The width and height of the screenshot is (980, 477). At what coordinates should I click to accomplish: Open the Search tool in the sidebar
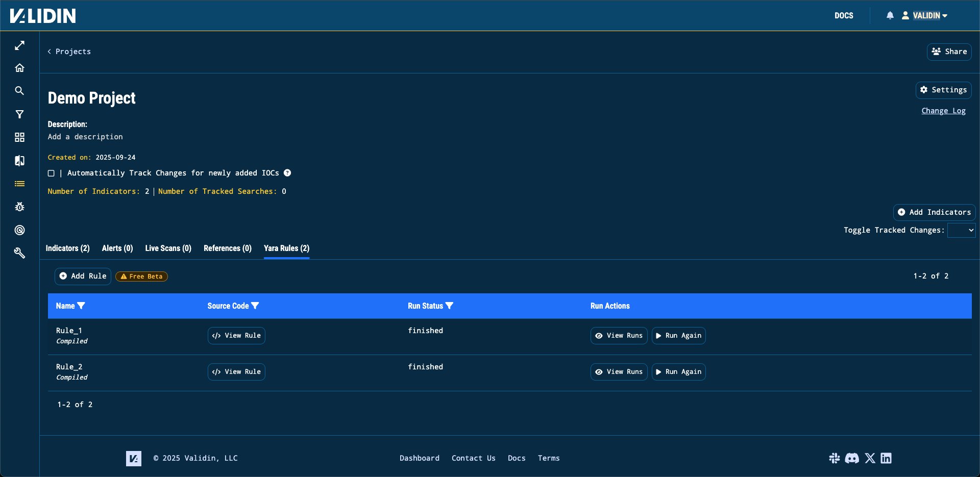point(19,91)
